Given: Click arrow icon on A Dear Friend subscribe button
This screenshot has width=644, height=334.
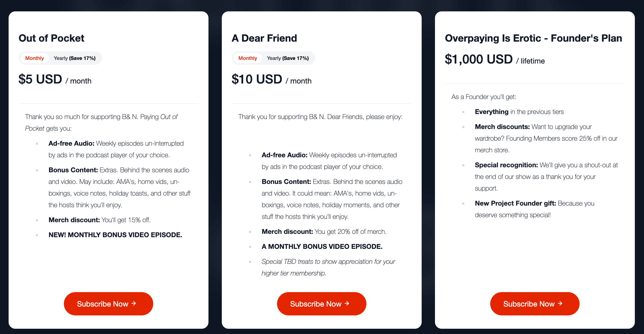Looking at the screenshot, I should coord(347,303).
